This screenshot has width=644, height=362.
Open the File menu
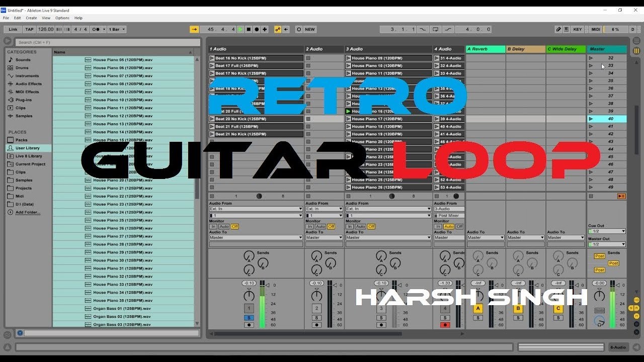click(6, 18)
